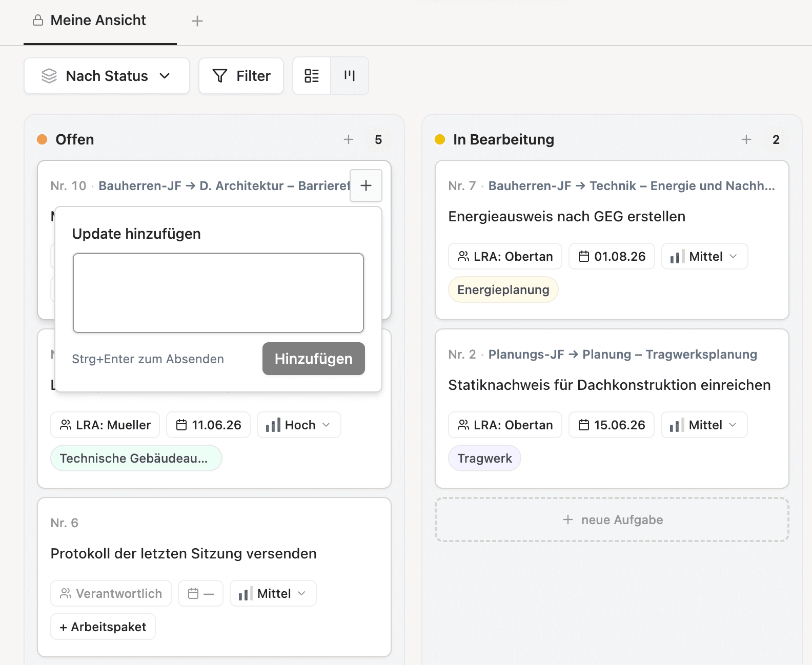Click the Nr. 2 label

(462, 354)
